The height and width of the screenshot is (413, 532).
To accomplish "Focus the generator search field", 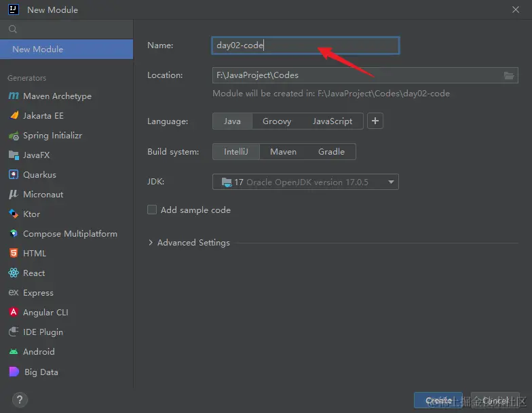I will [66, 29].
